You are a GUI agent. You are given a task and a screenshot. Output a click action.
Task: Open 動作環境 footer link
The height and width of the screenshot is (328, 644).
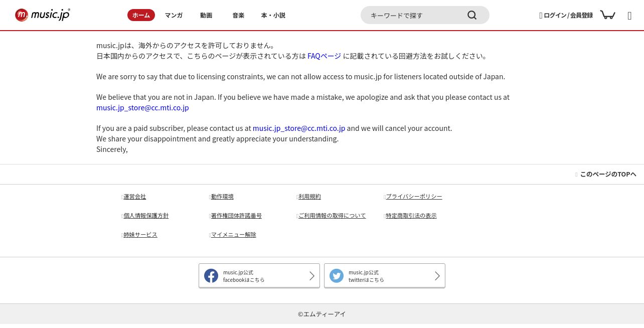(222, 197)
